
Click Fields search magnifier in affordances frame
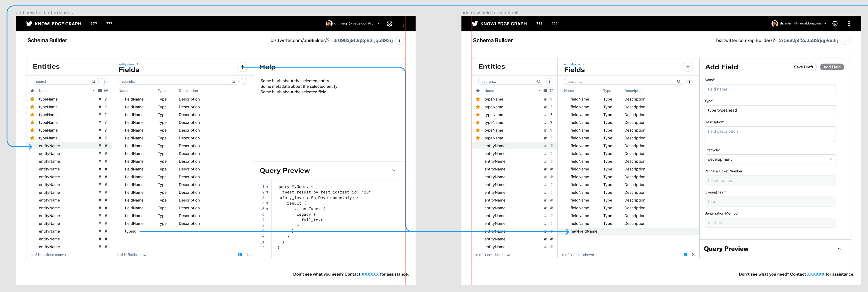(233, 82)
